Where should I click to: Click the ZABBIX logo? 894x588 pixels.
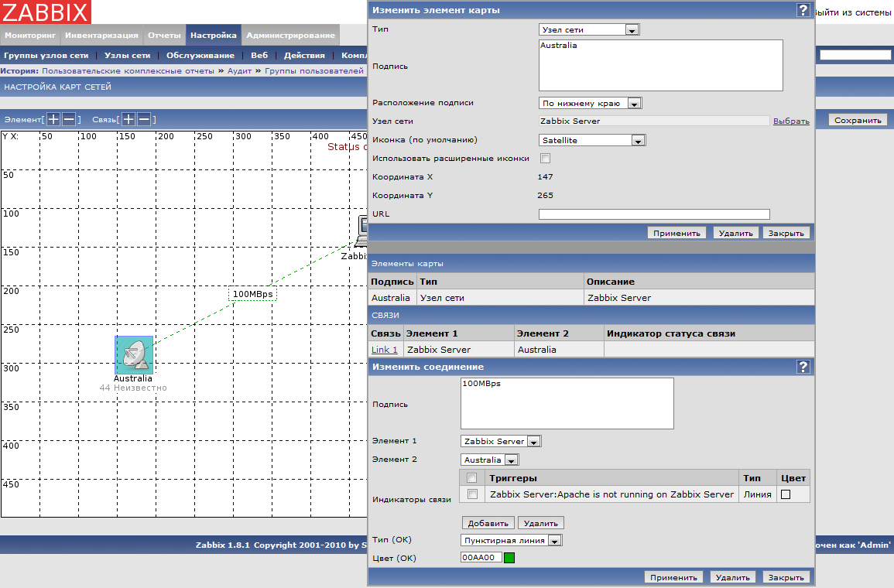(46, 12)
